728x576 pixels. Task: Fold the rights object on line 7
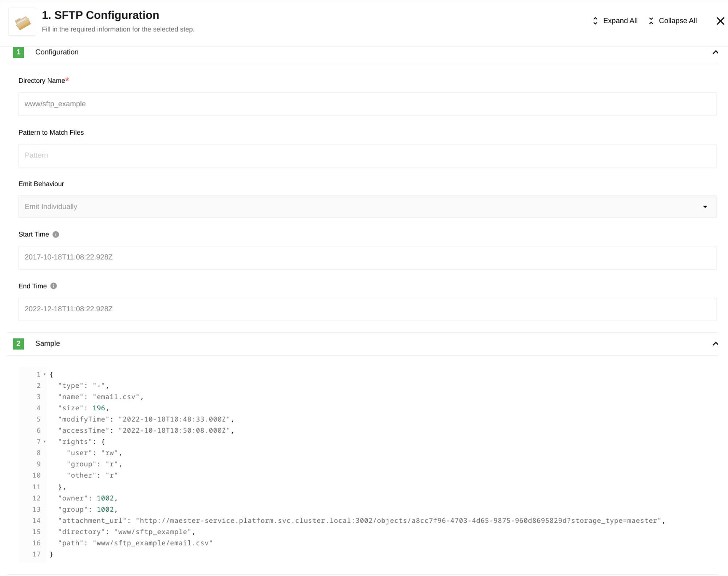(45, 442)
